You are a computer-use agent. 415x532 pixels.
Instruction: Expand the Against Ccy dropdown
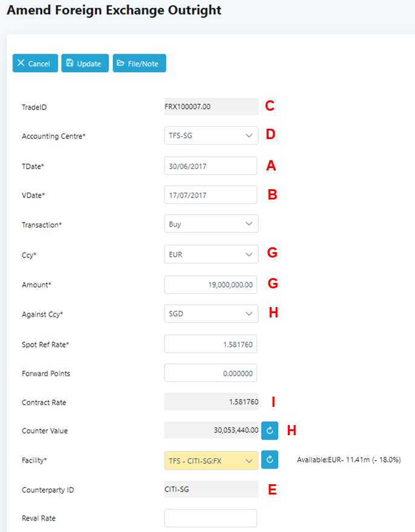[211, 314]
